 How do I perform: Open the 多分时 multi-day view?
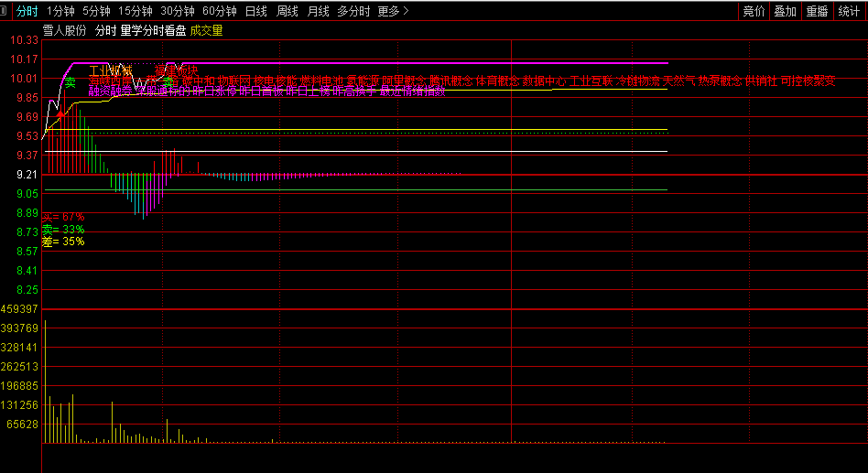[353, 11]
